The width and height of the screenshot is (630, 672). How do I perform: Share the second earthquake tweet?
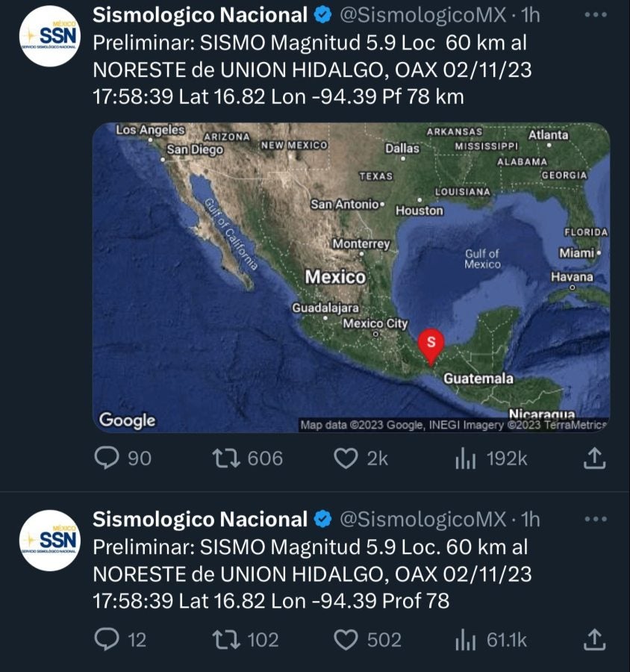(x=593, y=639)
